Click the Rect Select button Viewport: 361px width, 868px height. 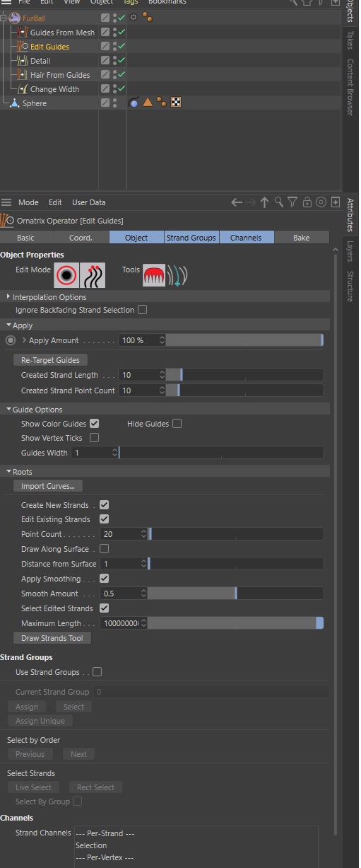95,787
